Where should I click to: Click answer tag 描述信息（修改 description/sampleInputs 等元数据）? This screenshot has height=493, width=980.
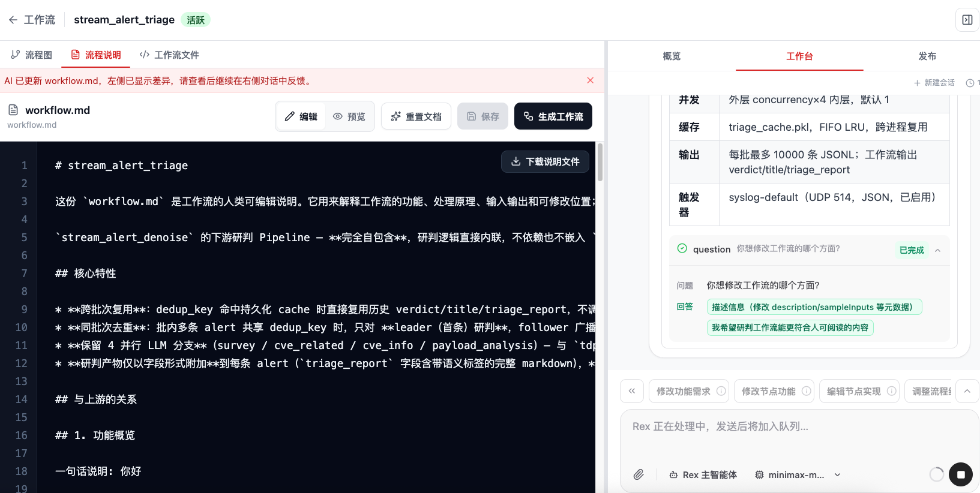[x=814, y=307]
